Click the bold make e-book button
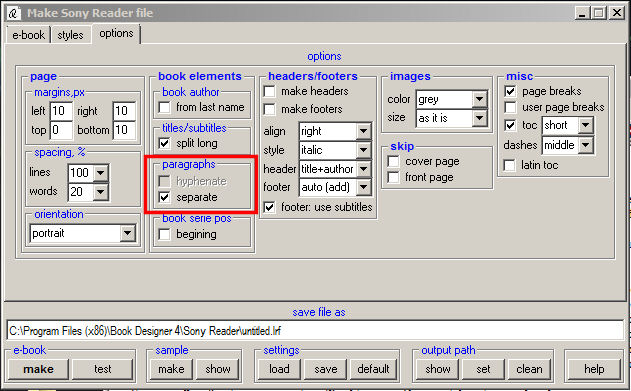Image resolution: width=631 pixels, height=391 pixels. (38, 369)
